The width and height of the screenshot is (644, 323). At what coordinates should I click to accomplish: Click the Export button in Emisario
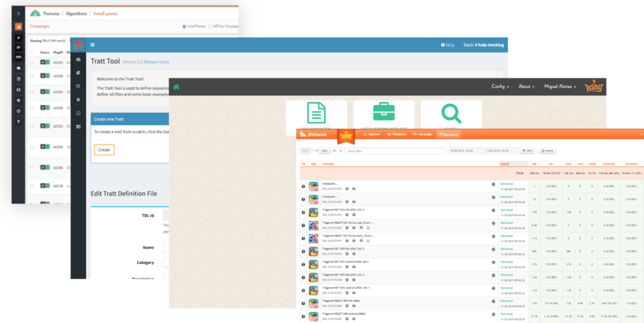[547, 151]
